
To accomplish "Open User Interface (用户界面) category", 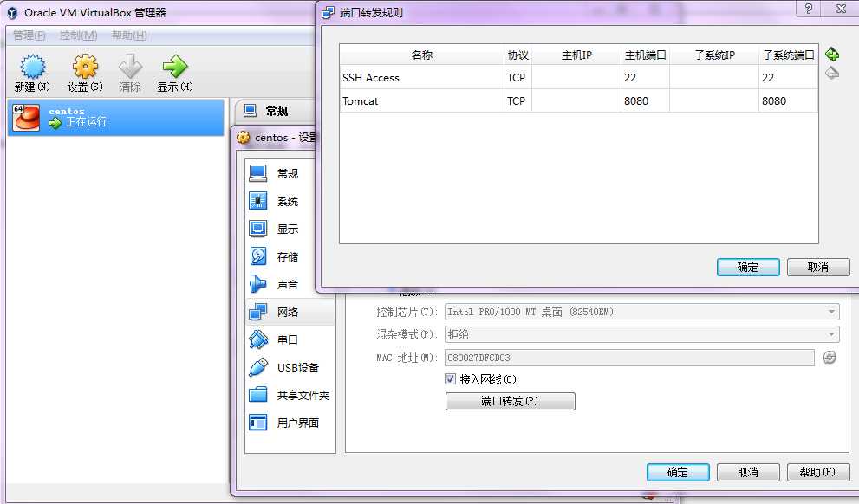I will coord(290,423).
